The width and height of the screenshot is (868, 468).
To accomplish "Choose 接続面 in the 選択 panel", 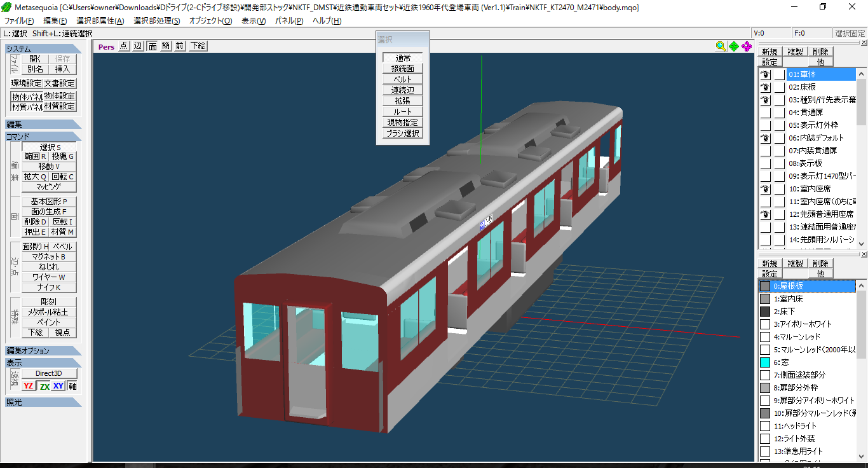I will click(402, 69).
